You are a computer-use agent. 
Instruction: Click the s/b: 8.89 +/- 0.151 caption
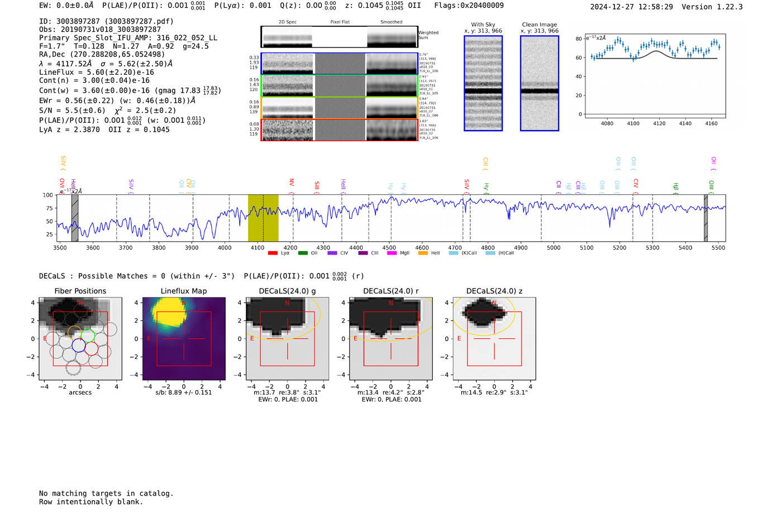pyautogui.click(x=184, y=392)
